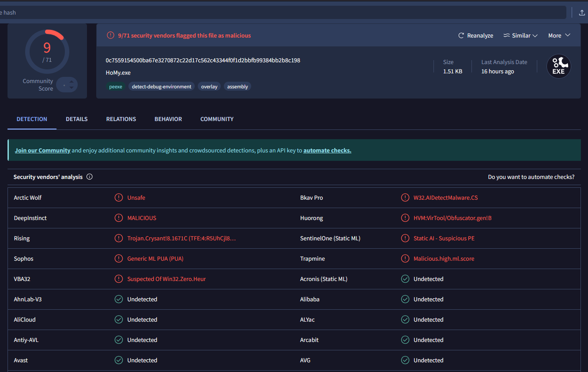
Task: Click the warning icon next to Sophos's result
Action: click(x=119, y=258)
